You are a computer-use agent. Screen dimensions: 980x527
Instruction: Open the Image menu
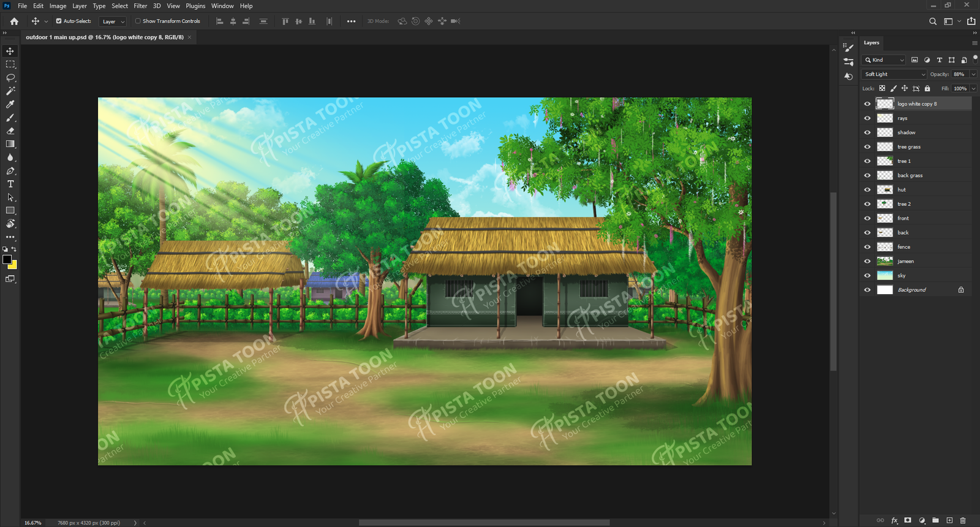click(x=58, y=6)
